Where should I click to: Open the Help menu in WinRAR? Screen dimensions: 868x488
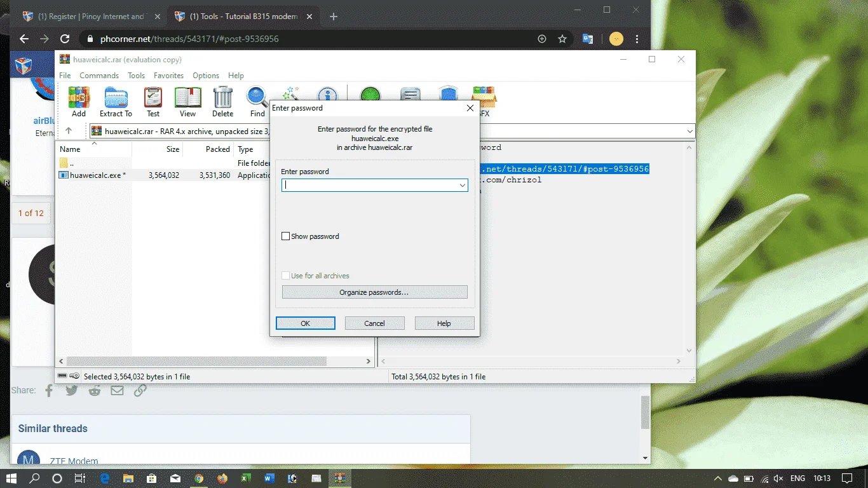click(x=236, y=76)
